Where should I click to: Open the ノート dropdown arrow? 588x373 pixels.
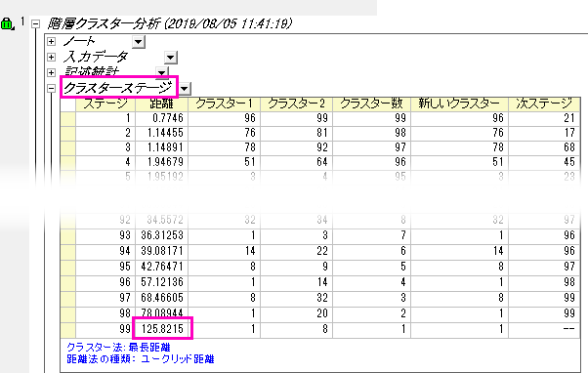(x=139, y=42)
